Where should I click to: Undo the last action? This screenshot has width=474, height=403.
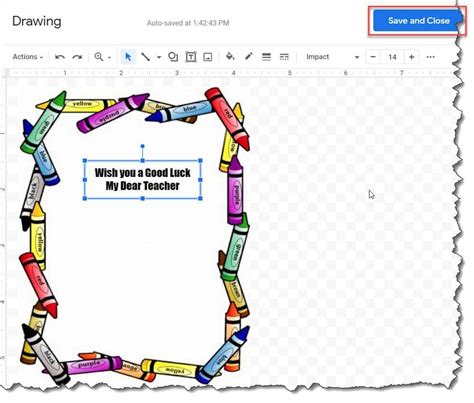click(x=60, y=57)
